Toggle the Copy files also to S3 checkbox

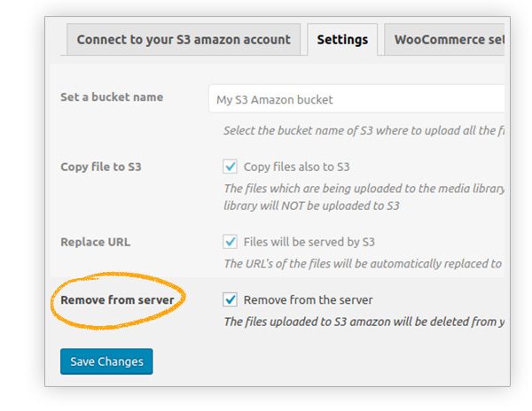(230, 167)
